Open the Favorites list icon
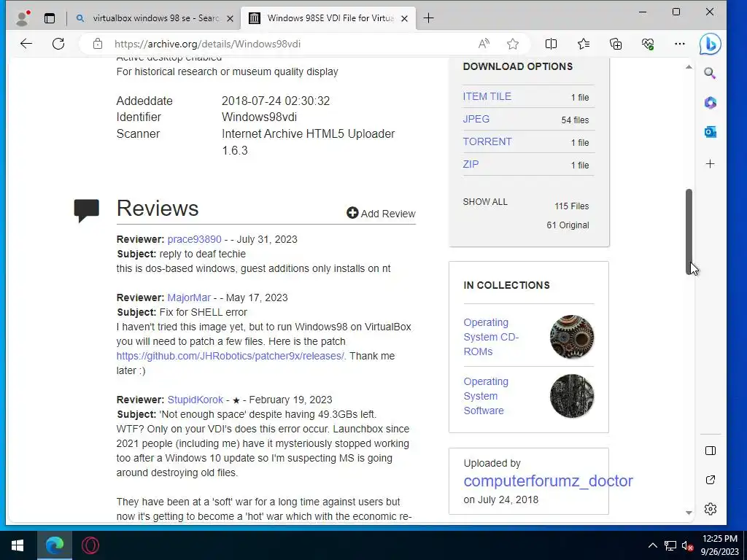Image resolution: width=747 pixels, height=560 pixels. click(584, 44)
